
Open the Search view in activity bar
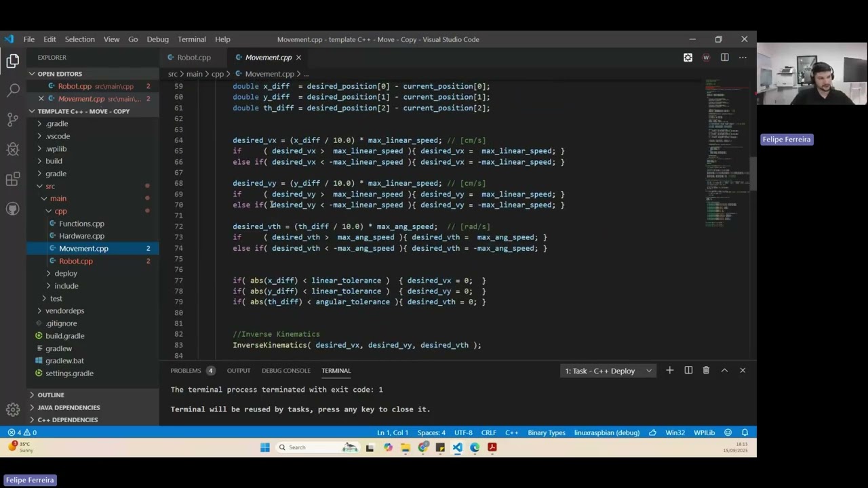point(13,90)
